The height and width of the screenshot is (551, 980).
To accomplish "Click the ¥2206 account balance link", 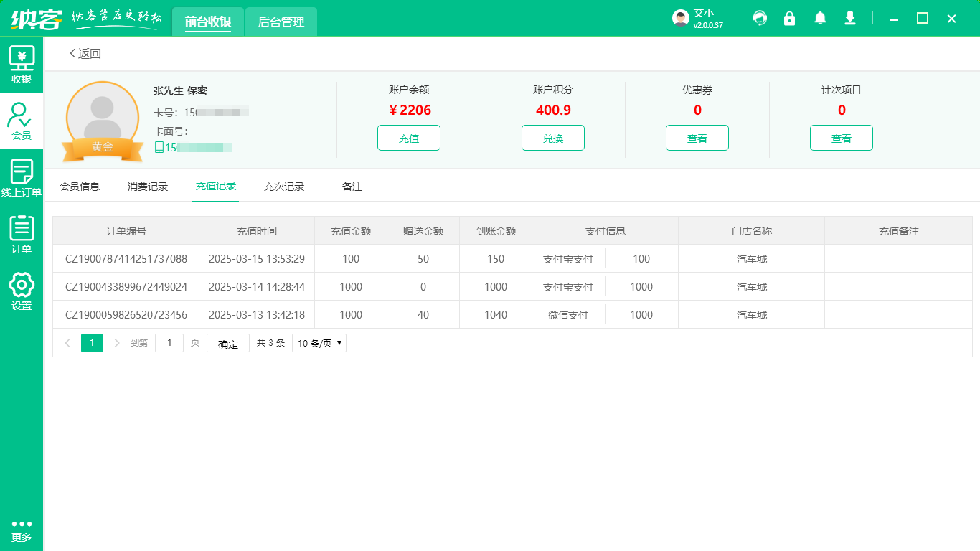I will [409, 110].
